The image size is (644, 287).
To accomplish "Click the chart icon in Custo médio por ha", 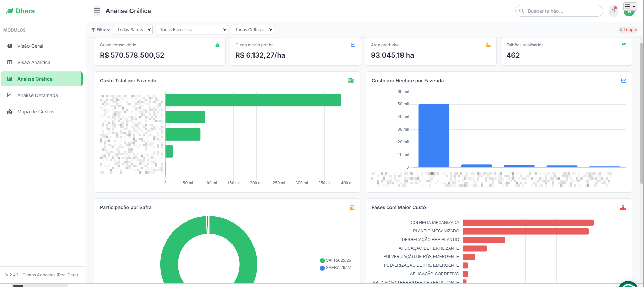I will 353,45.
